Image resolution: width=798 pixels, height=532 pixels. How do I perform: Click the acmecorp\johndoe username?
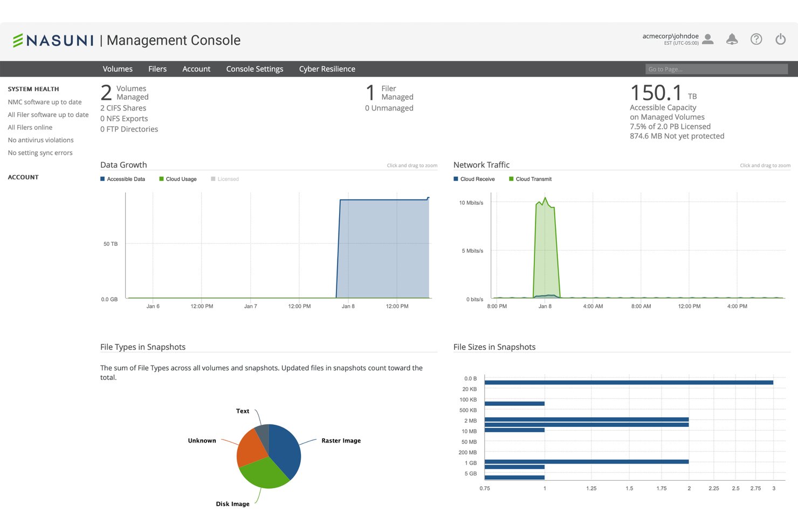(x=670, y=36)
